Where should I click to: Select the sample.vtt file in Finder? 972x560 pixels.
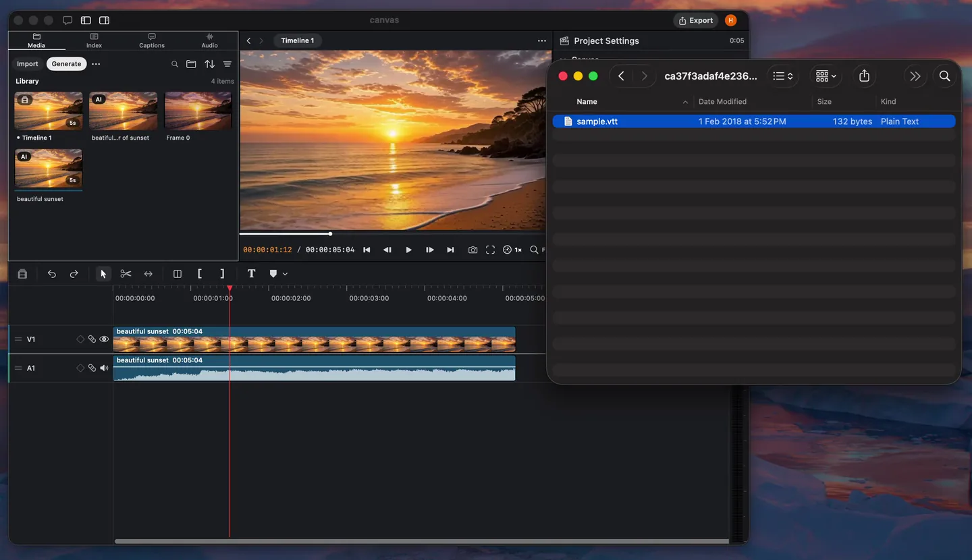coord(754,121)
